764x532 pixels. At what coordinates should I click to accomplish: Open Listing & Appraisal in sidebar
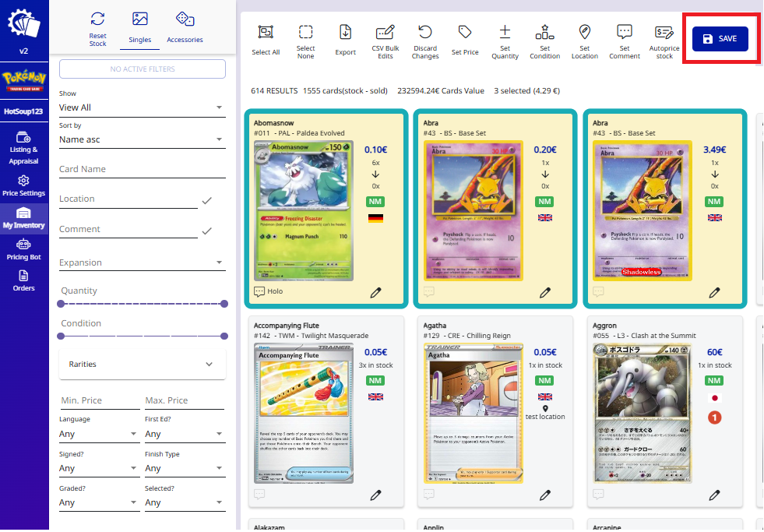[x=24, y=148]
